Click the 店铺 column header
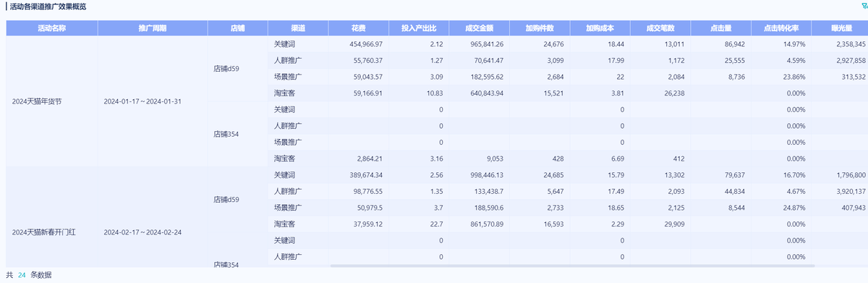868x283 pixels. click(237, 28)
